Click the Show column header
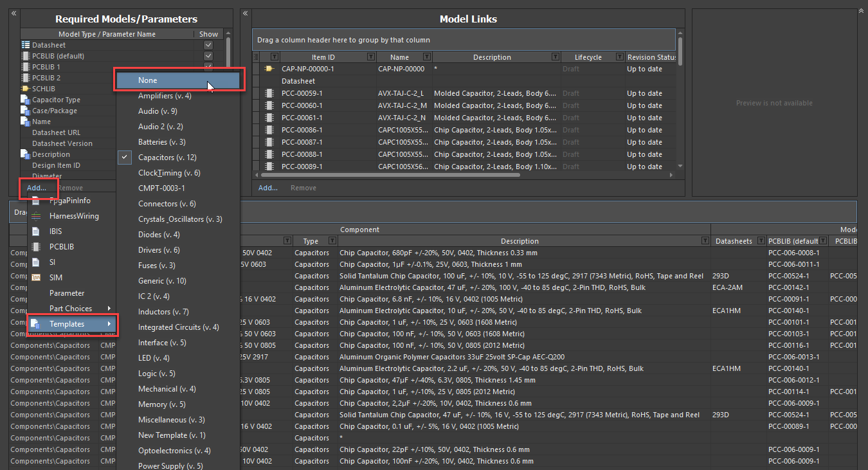Screen dimensions: 868x470 coord(208,34)
